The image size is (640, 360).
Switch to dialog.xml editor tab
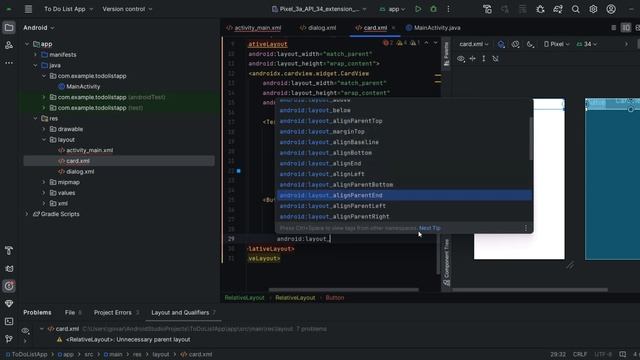coord(318,28)
